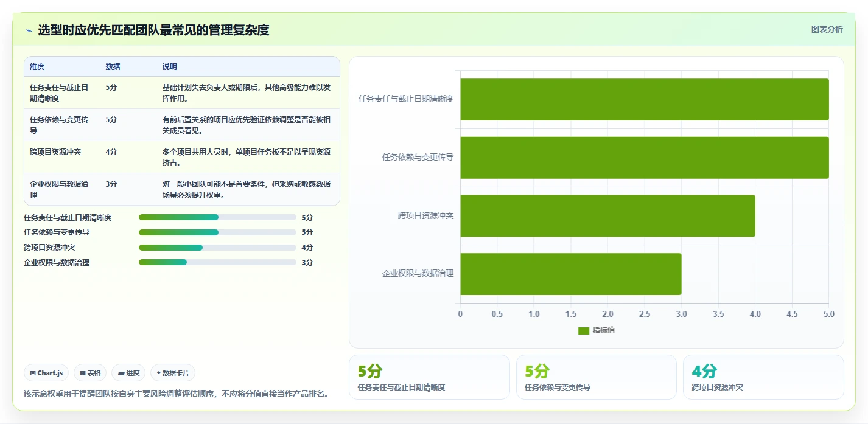
Task: Select the Chart.js chip
Action: pos(46,373)
